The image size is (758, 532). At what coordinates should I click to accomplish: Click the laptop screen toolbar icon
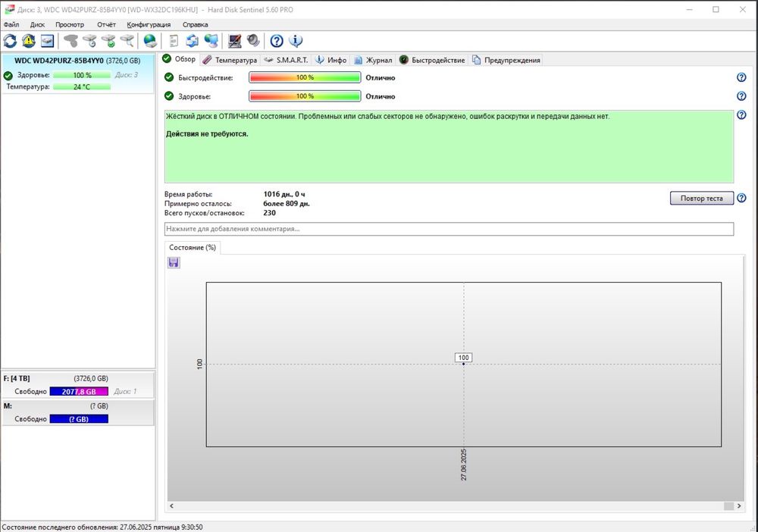(x=234, y=41)
